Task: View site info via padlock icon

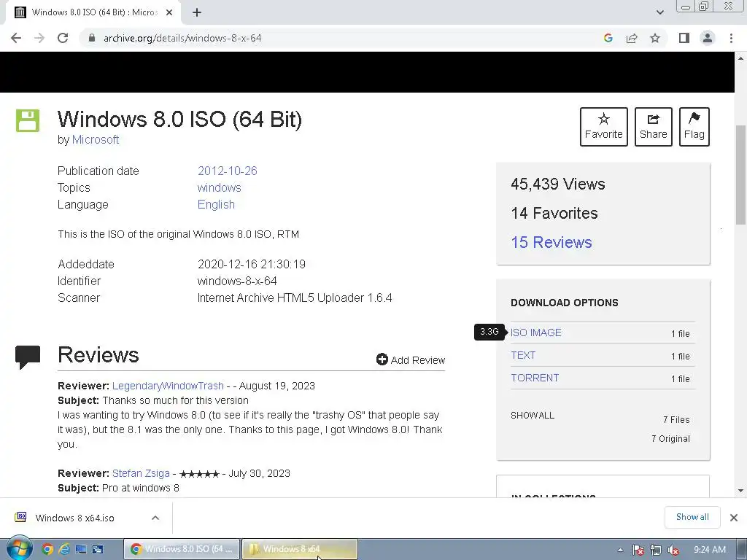Action: [x=92, y=38]
